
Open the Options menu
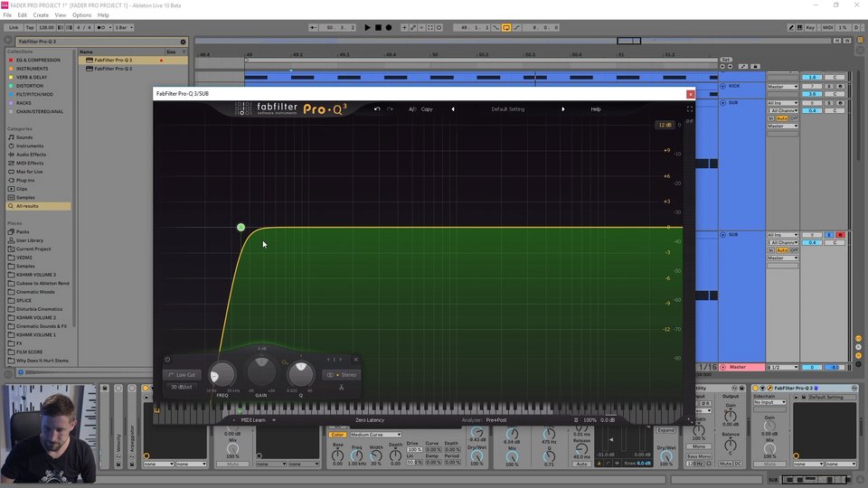pos(81,15)
